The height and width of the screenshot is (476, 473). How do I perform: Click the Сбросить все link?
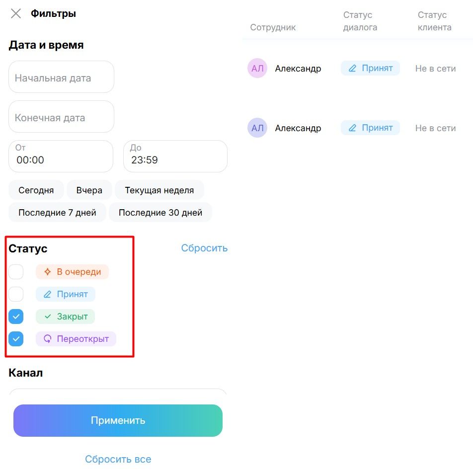[x=118, y=459]
